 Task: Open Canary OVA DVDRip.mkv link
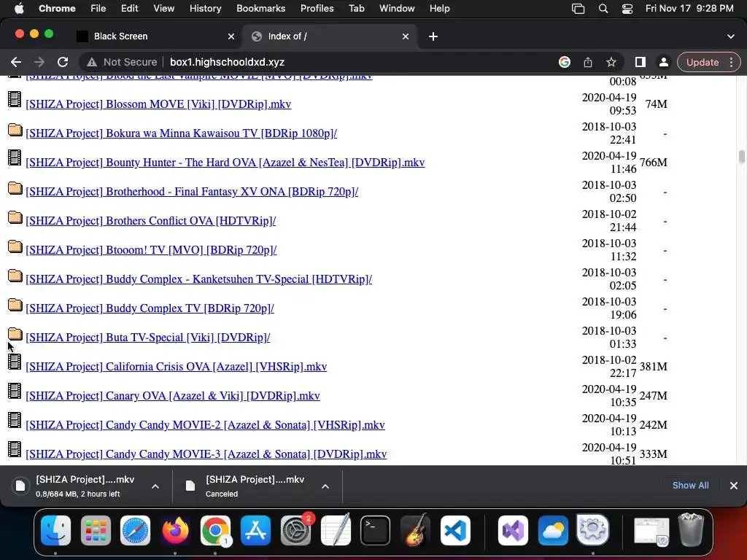tap(172, 396)
